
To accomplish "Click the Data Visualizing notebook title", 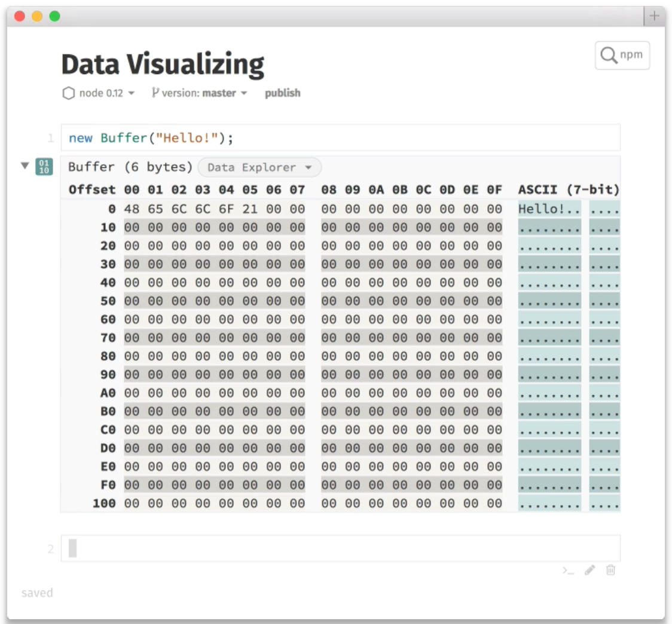I will tap(163, 65).
